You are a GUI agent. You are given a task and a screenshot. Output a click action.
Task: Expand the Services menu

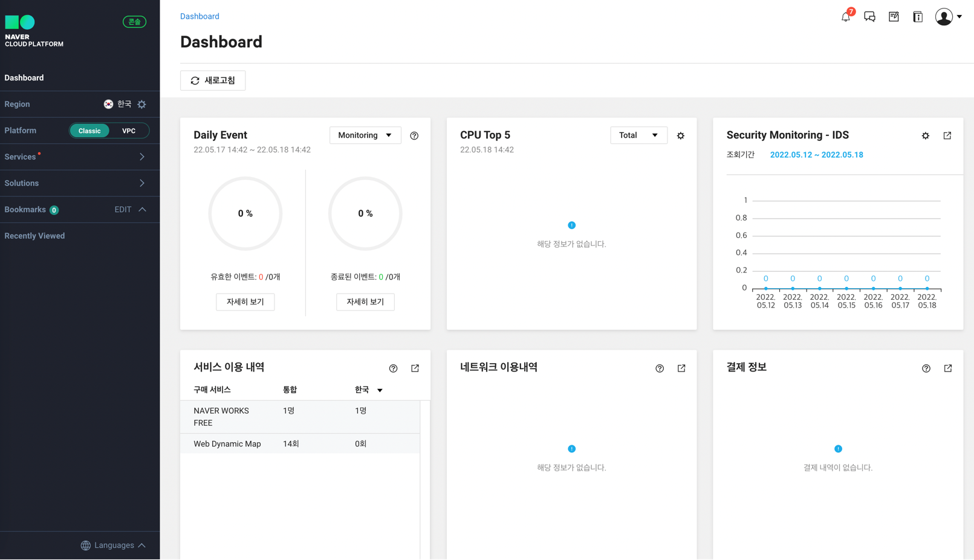pyautogui.click(x=80, y=156)
